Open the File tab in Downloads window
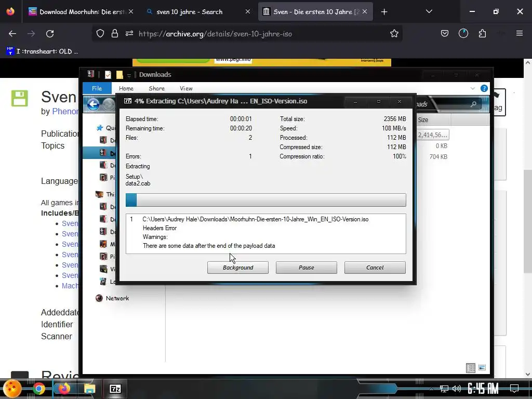This screenshot has height=399, width=532. point(97,88)
